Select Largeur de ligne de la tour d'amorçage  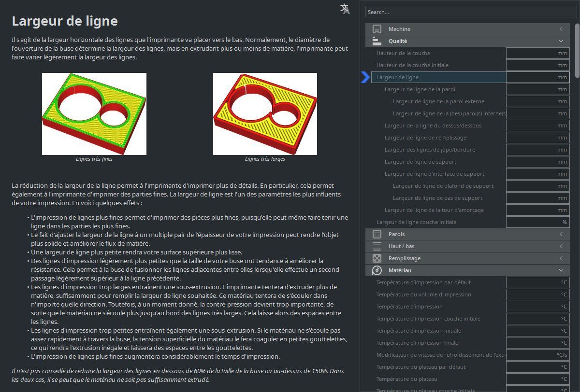434,210
